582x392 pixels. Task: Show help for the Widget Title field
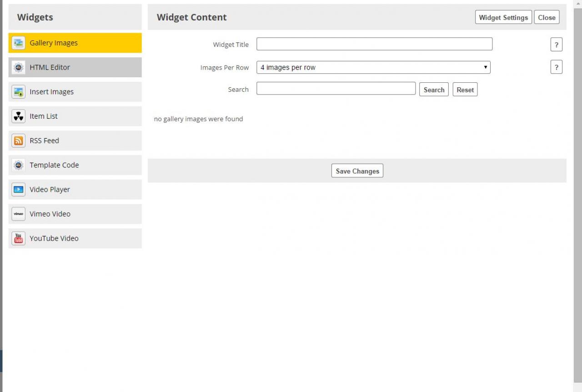556,45
